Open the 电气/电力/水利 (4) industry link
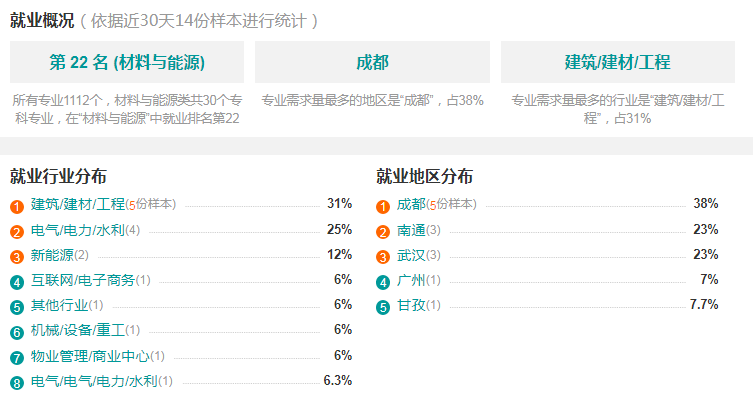The height and width of the screenshot is (399, 753). [78, 230]
